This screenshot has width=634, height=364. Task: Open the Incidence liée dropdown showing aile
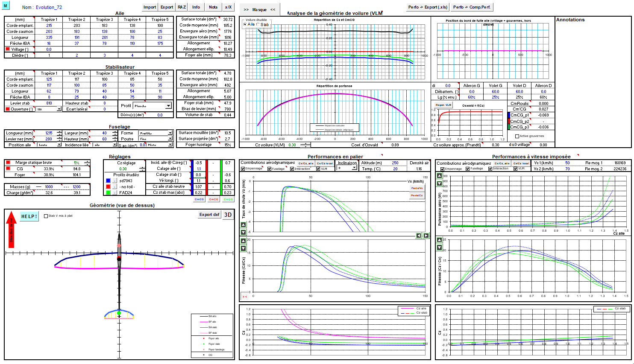[x=105, y=145]
